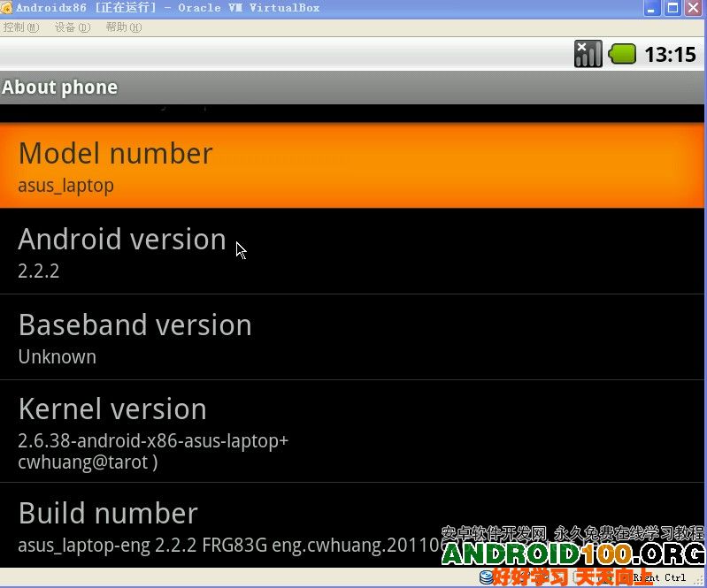Open the 帮助 menu in VirtualBox
This screenshot has width=707, height=588.
coord(124,27)
